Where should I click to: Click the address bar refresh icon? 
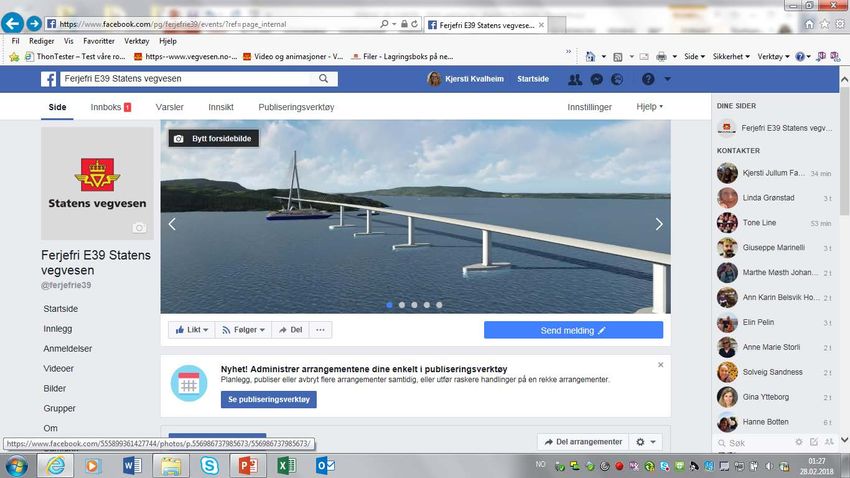414,24
